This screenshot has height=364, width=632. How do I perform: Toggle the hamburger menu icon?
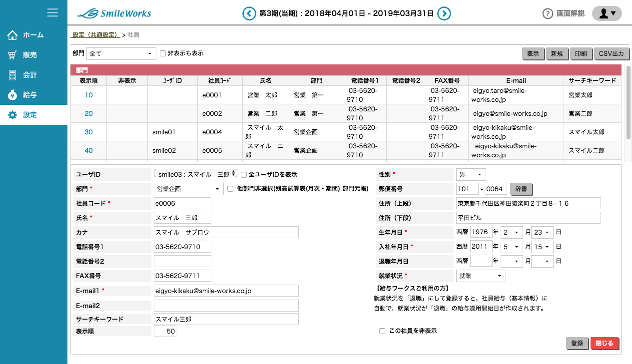[52, 12]
